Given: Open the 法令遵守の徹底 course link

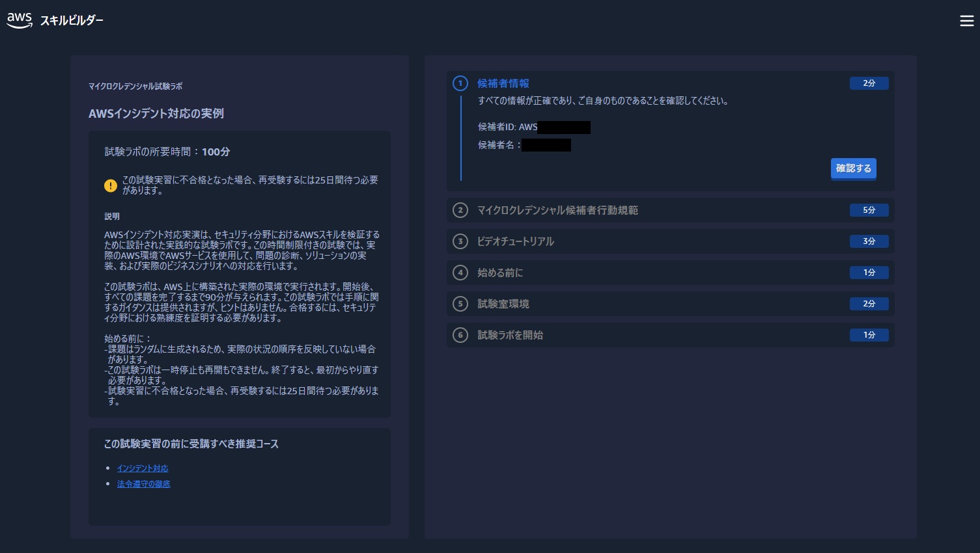Looking at the screenshot, I should pyautogui.click(x=143, y=484).
